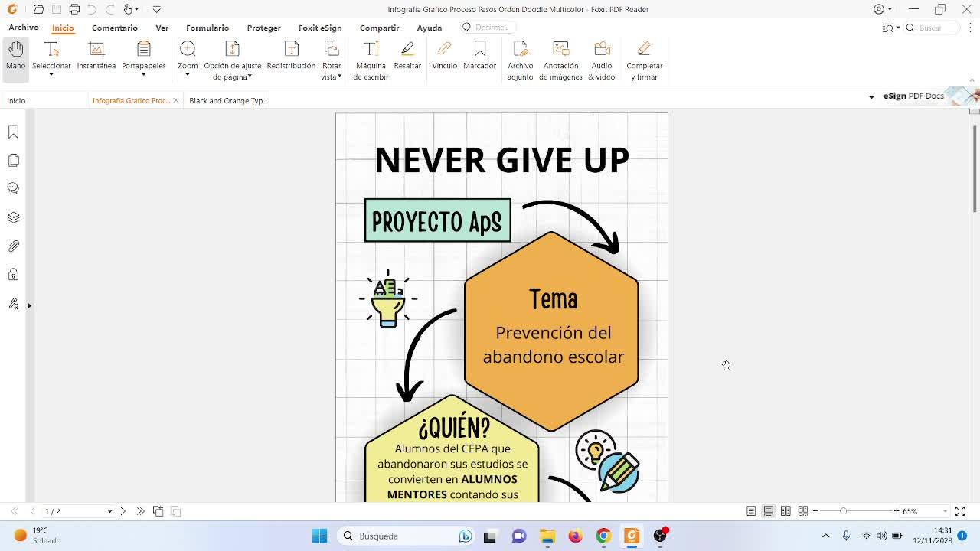Switch to the Comentario tab
Viewport: 980px width, 551px height.
point(115,28)
